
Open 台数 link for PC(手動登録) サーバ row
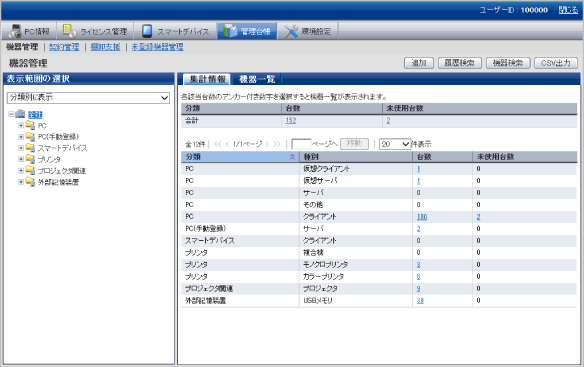pyautogui.click(x=418, y=228)
